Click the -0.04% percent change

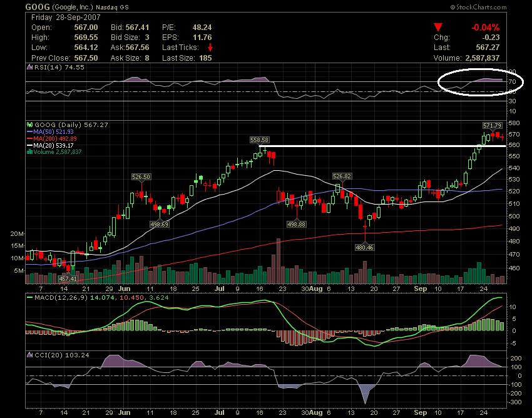click(485, 28)
